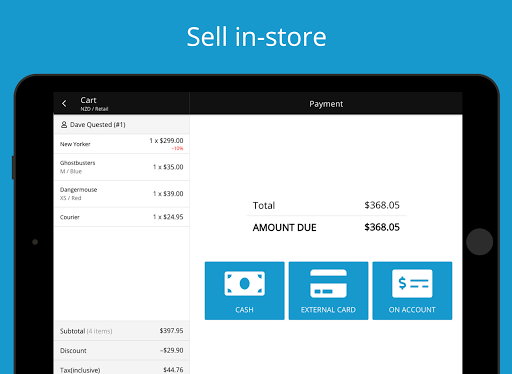This screenshot has height=374, width=512.
Task: Choose External Card payment
Action: [328, 291]
